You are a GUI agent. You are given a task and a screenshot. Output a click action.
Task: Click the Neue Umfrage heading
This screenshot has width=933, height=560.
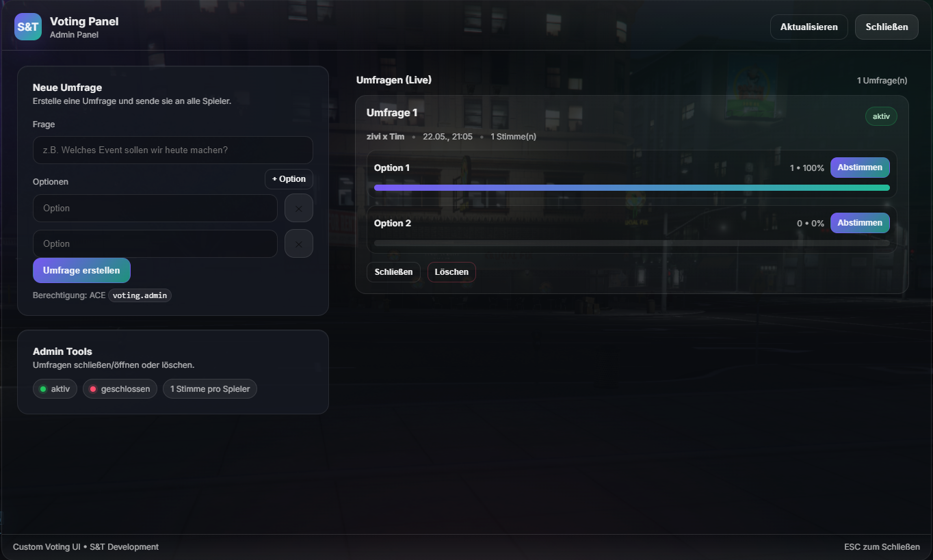[68, 88]
